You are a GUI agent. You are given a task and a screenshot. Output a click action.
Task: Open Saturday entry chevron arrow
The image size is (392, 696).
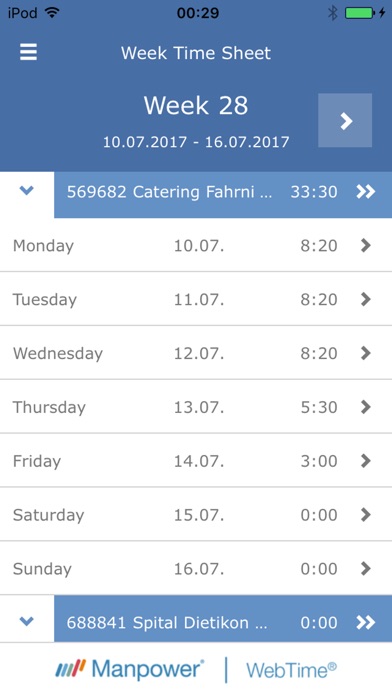366,515
